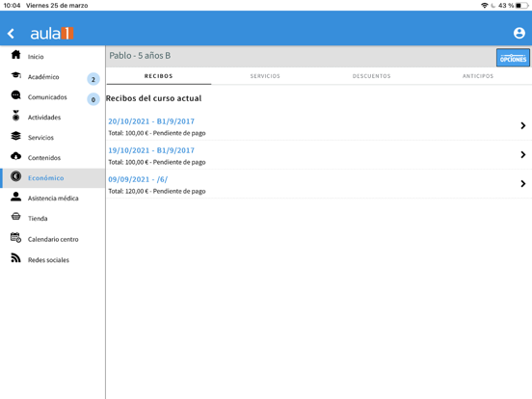Open the user profile icon
This screenshot has height=399, width=532.
[x=519, y=33]
